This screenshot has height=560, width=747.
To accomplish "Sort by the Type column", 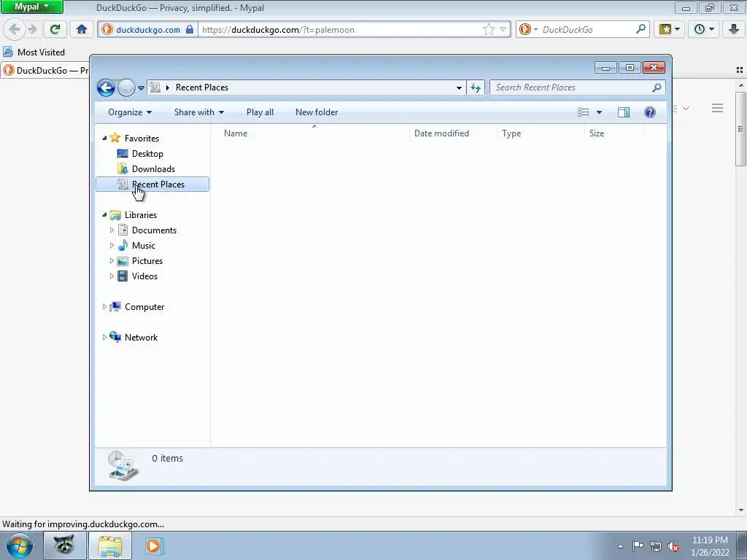I will coord(541,133).
